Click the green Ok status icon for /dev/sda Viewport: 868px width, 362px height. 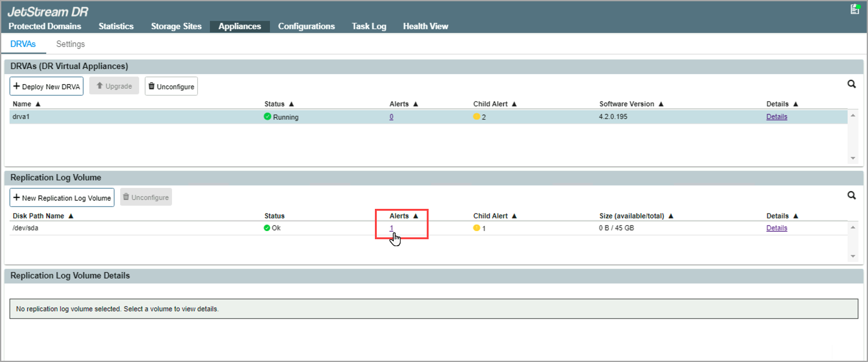(267, 228)
